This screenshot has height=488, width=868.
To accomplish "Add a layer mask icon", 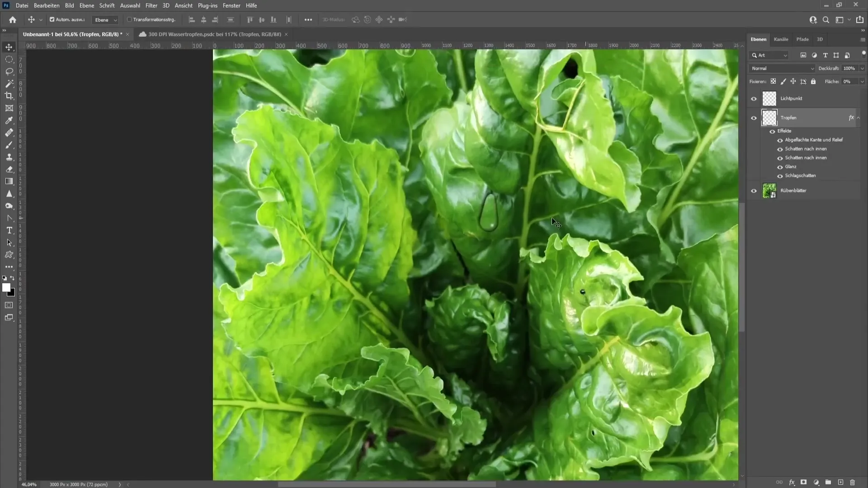I will tap(803, 482).
